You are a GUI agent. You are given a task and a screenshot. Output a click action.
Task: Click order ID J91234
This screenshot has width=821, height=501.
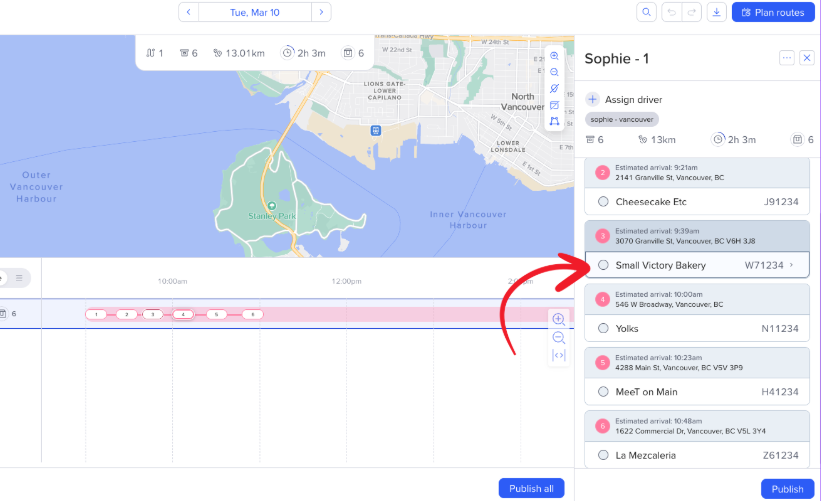[781, 202]
